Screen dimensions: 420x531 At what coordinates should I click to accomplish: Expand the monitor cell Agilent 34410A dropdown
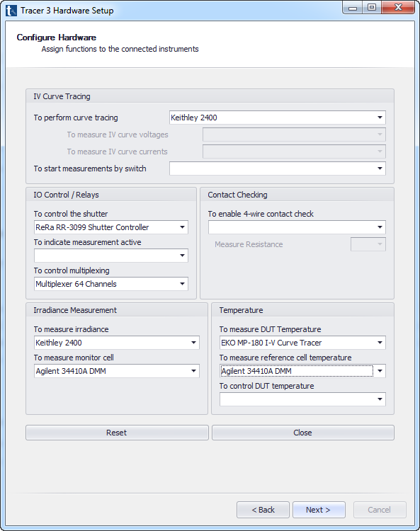click(117, 371)
